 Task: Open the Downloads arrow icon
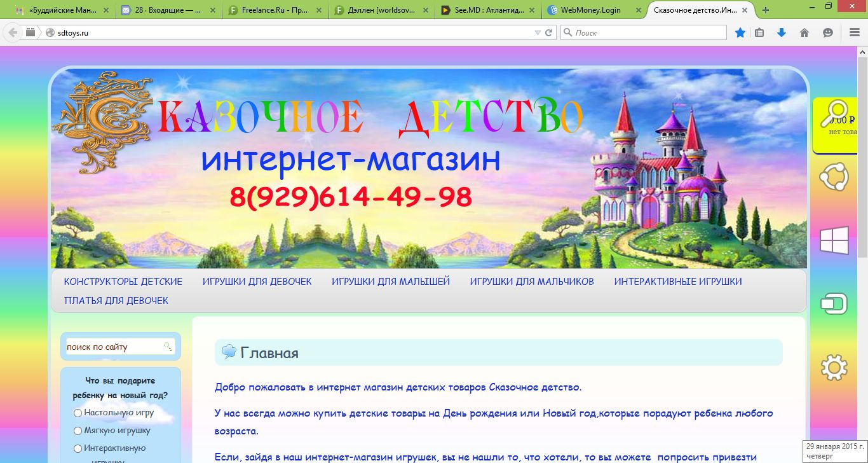[x=782, y=32]
